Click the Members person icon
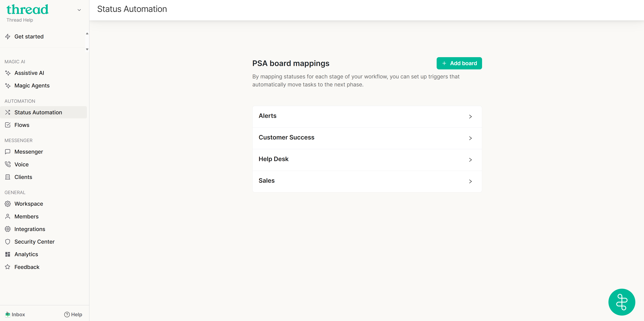644x321 pixels. [x=8, y=216]
